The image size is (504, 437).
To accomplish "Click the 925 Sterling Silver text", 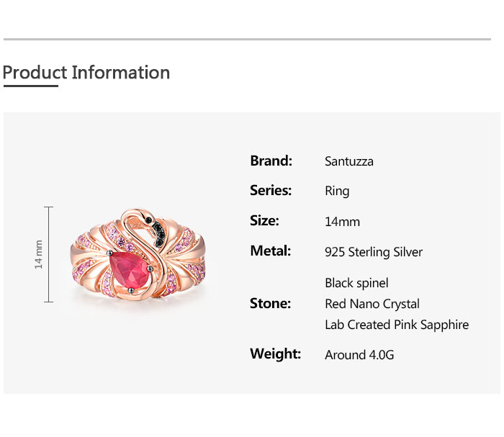I will pos(374,252).
